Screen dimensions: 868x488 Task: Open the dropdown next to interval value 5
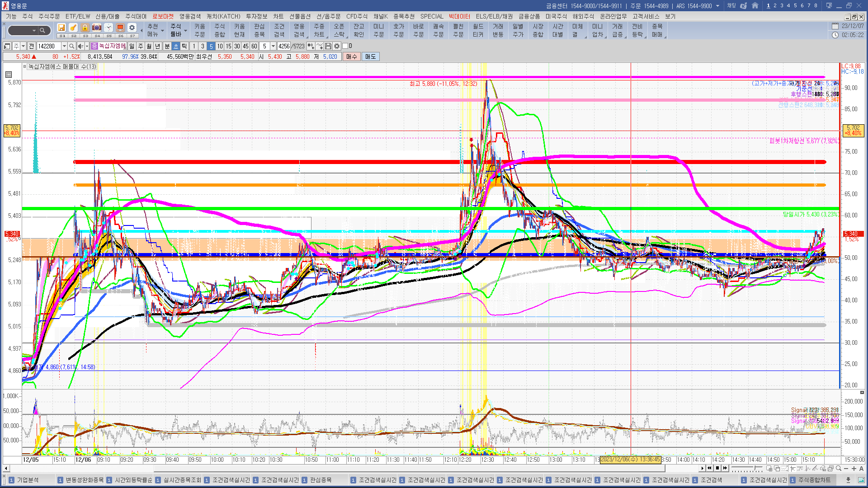click(x=273, y=46)
